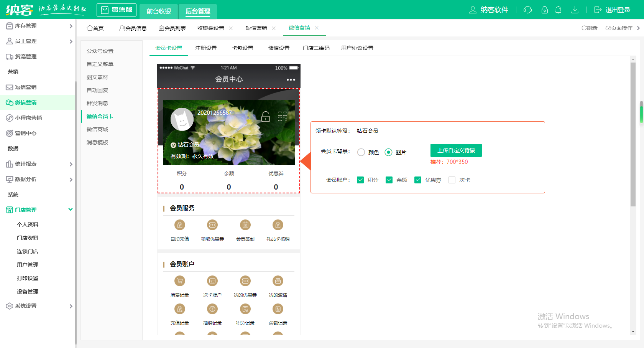
Task: Click the download icon near the logout link
Action: coord(575,10)
